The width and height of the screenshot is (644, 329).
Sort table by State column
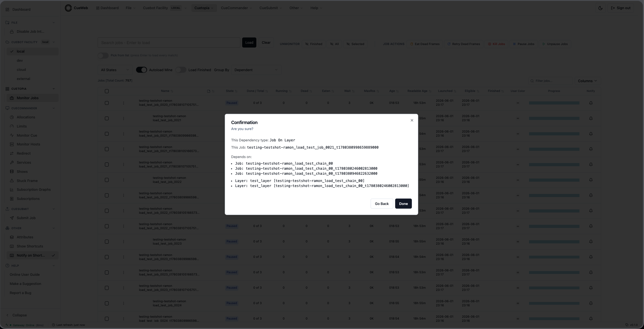click(231, 91)
